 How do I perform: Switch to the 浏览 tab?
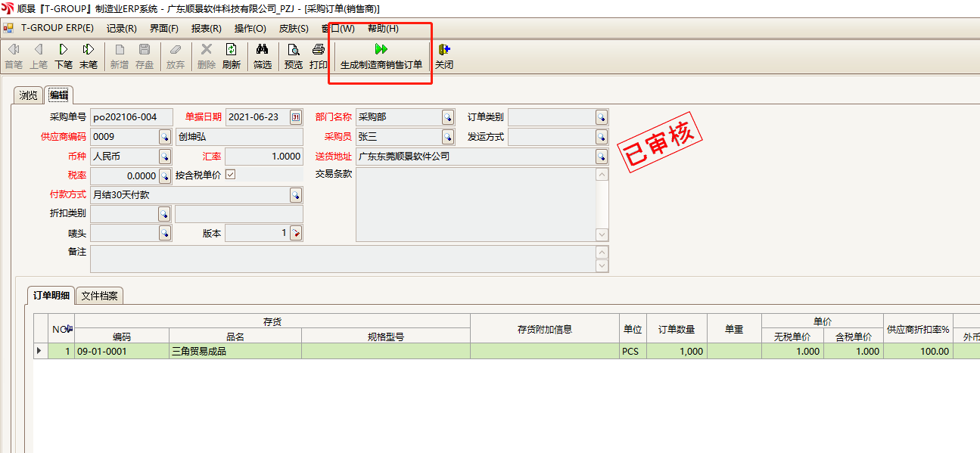(x=28, y=95)
